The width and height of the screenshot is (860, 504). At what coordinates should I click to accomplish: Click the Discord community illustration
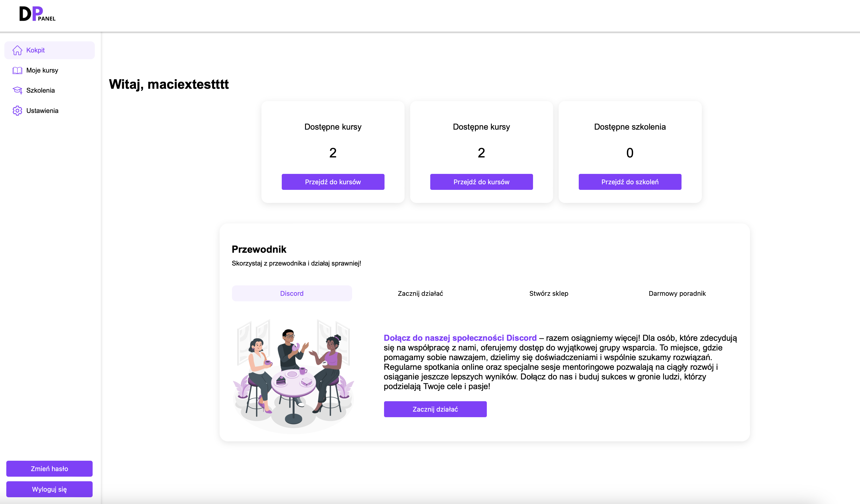(294, 375)
